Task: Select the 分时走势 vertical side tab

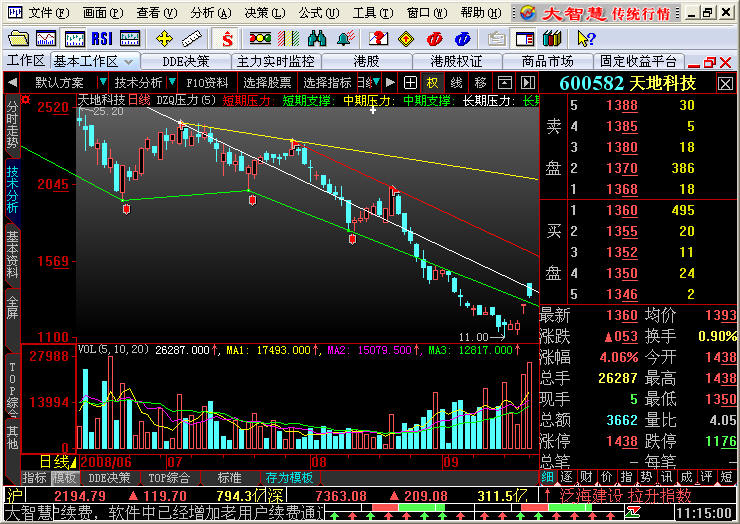Action: (12, 125)
